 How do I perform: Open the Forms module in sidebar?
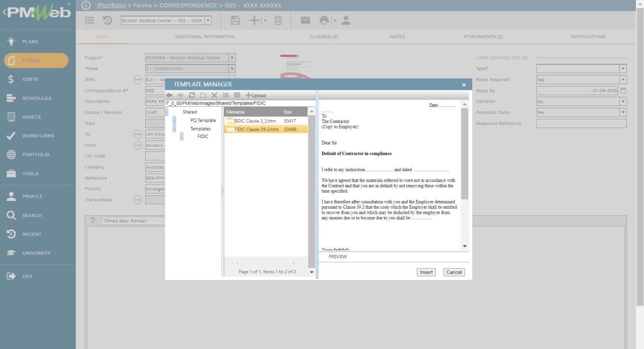37,61
